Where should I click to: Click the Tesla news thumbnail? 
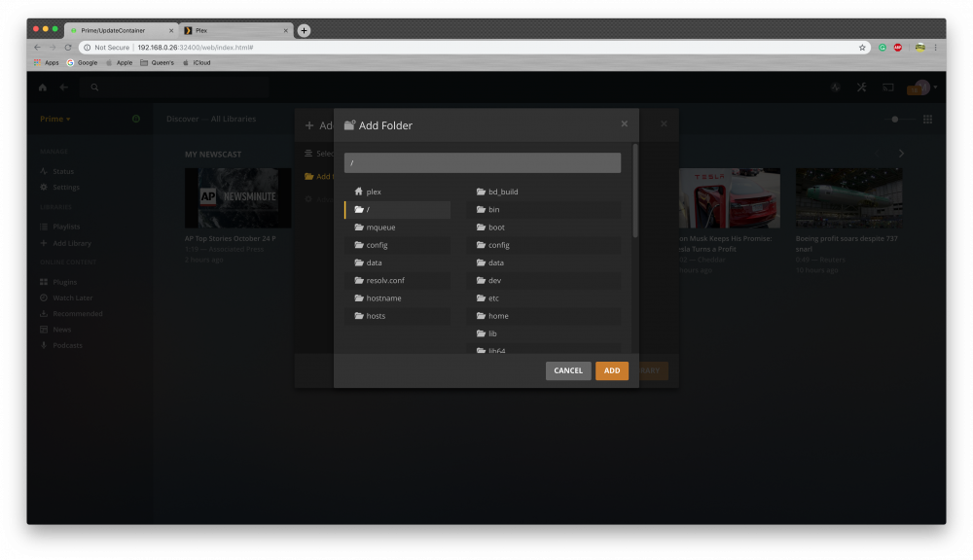[729, 197]
